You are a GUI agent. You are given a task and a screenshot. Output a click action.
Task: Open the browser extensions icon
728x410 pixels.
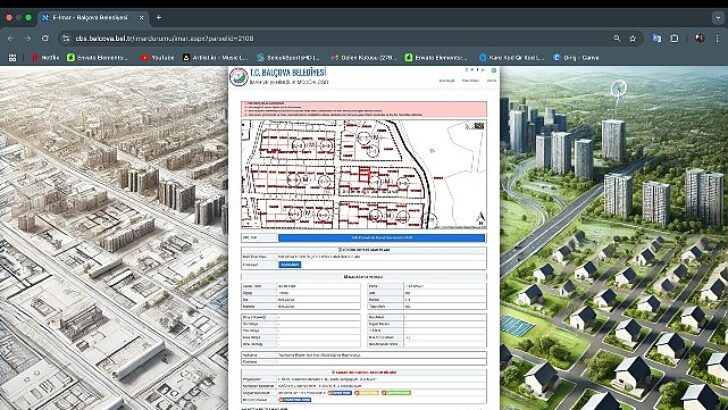(675, 38)
